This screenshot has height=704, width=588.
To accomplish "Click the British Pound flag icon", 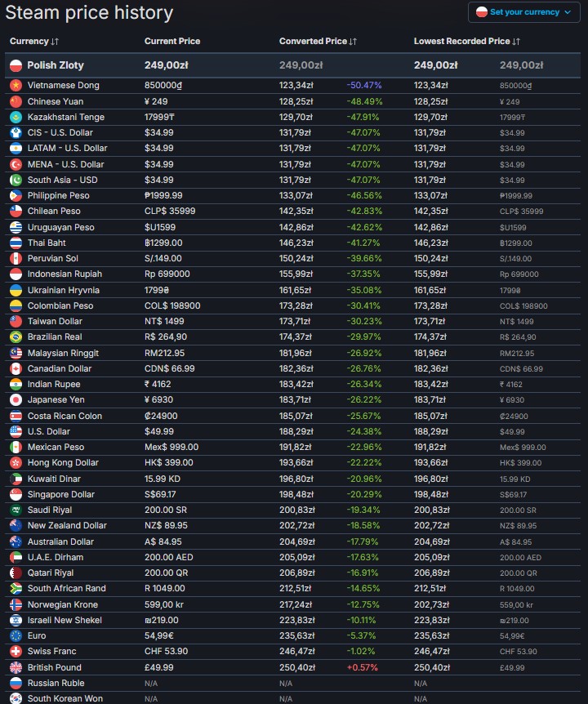I will click(x=16, y=666).
